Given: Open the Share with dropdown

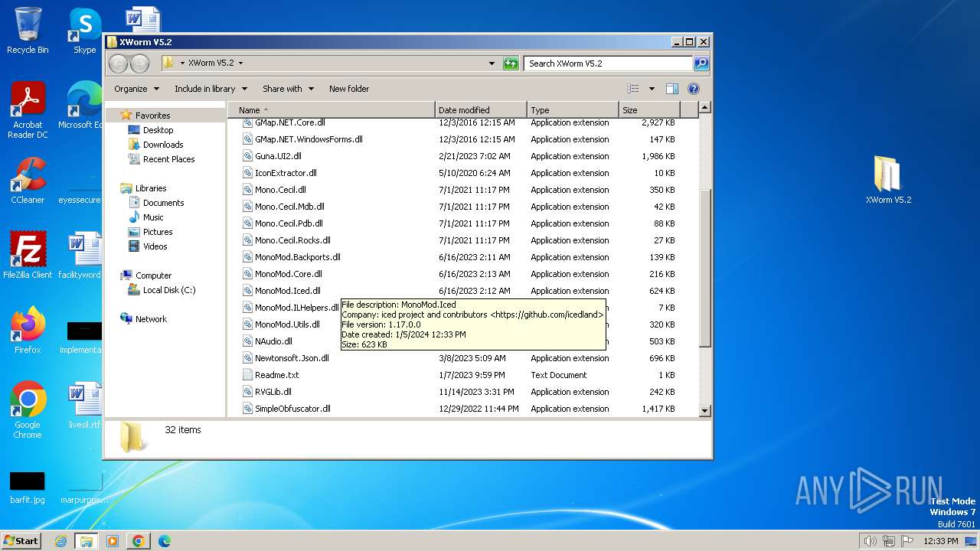Looking at the screenshot, I should (x=288, y=89).
